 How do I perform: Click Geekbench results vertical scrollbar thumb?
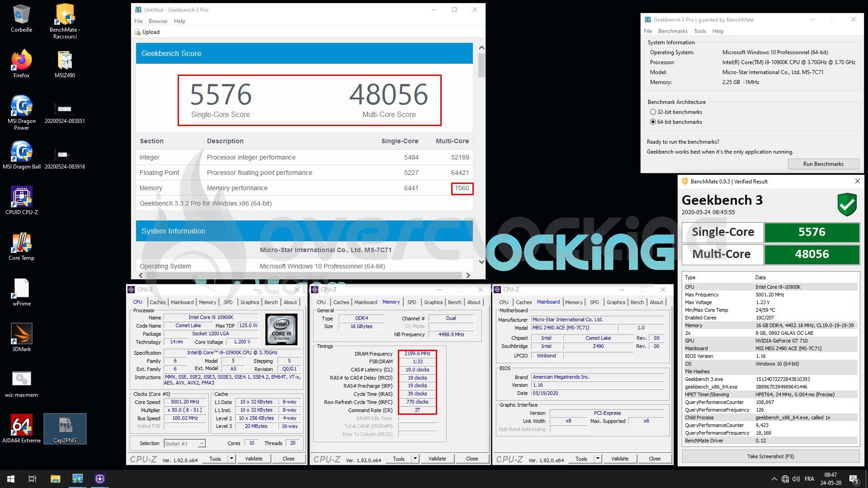coord(481,66)
